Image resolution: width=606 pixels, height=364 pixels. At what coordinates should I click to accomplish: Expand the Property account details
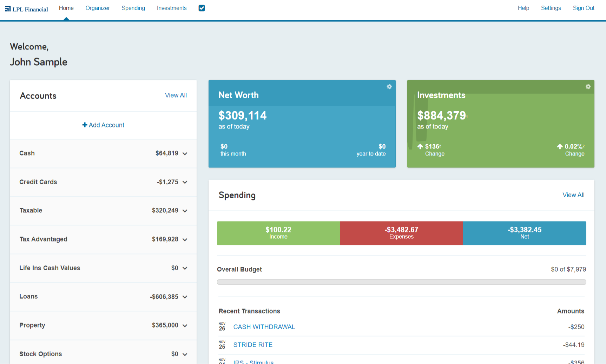click(185, 325)
